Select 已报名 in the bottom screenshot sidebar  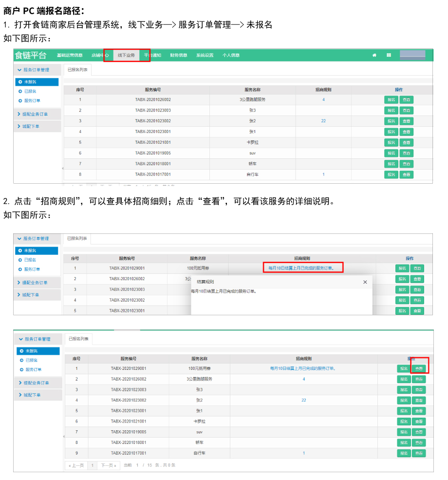32,360
